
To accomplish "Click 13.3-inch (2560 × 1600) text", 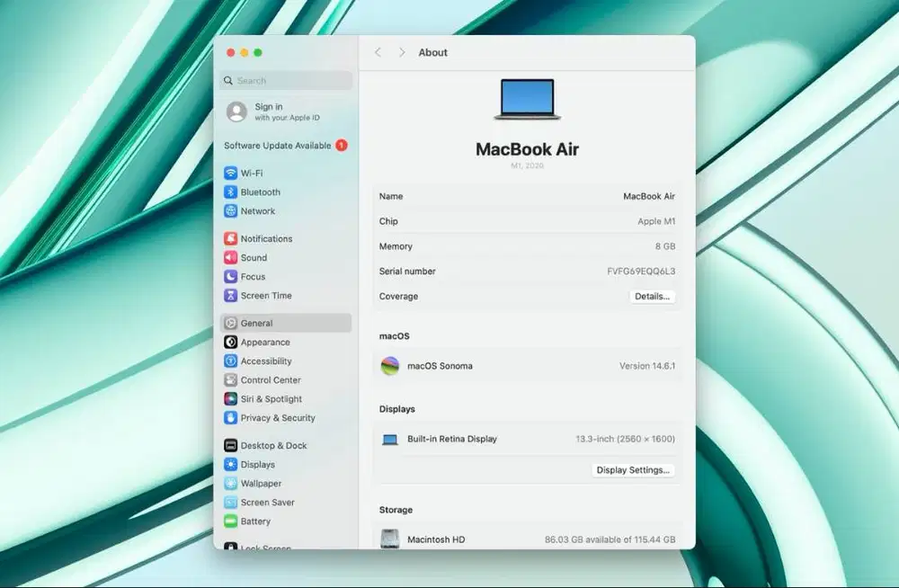I will 625,439.
